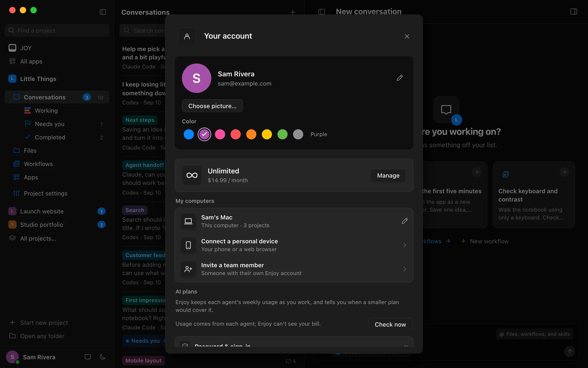This screenshot has width=588, height=368.
Task: Click sidebar toggle beside New conversation title
Action: point(322,12)
